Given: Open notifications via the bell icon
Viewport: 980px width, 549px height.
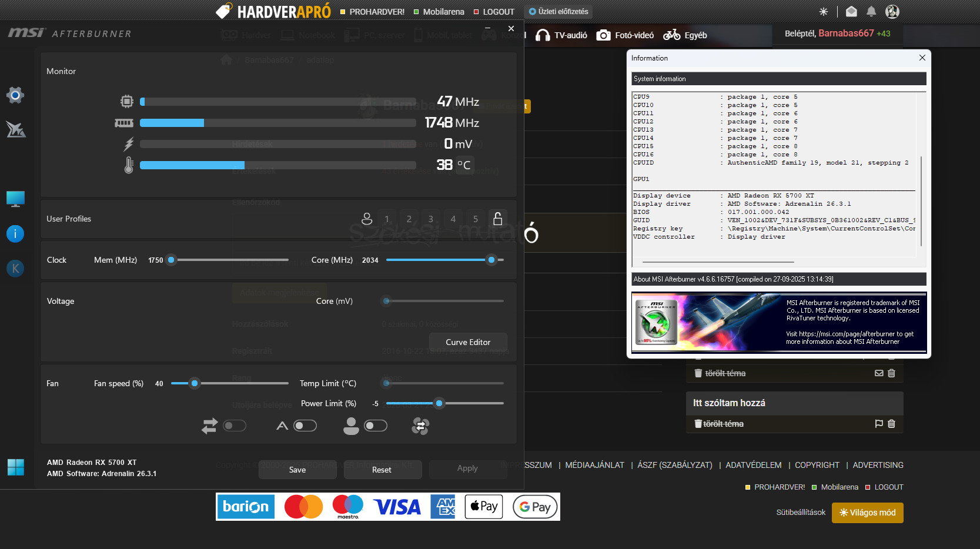Looking at the screenshot, I should click(871, 11).
